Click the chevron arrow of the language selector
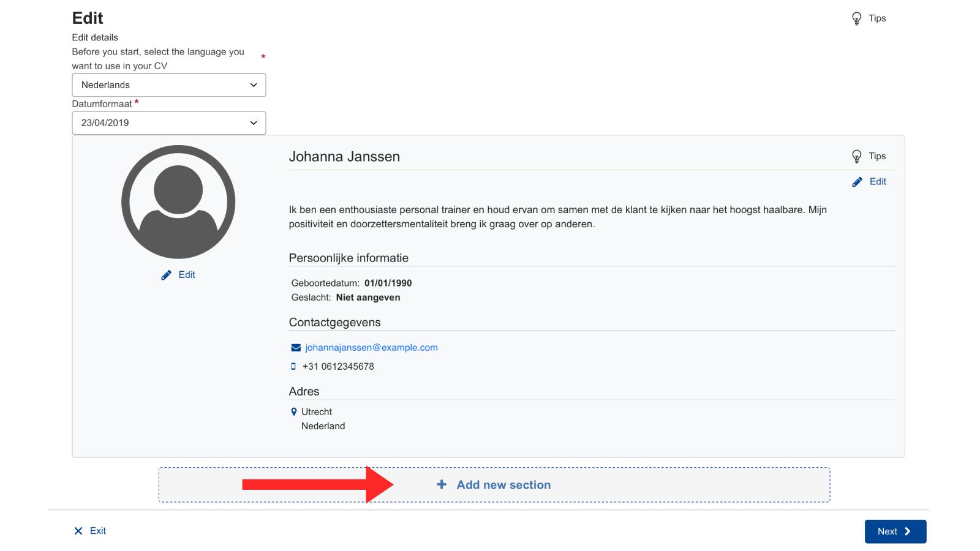Viewport: 980px width, 551px height. pos(254,85)
